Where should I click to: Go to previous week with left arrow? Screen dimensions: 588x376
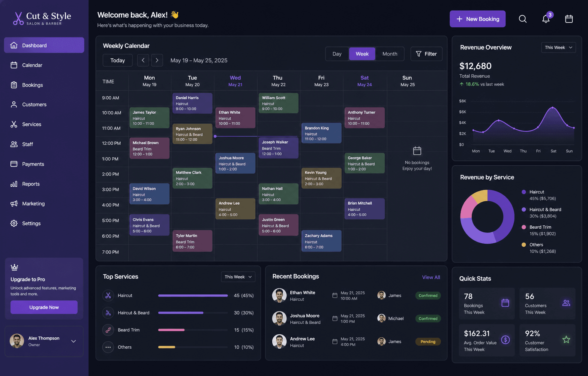[x=143, y=60]
